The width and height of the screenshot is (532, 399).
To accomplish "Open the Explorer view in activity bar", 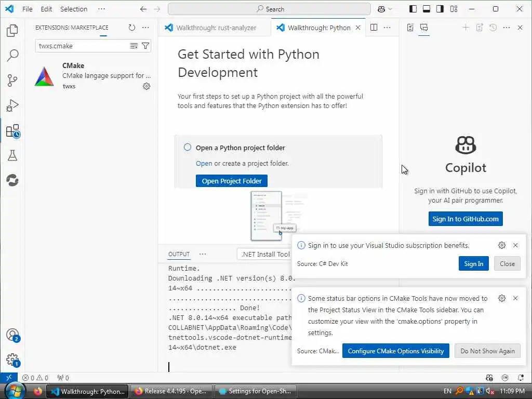I will pos(12,31).
